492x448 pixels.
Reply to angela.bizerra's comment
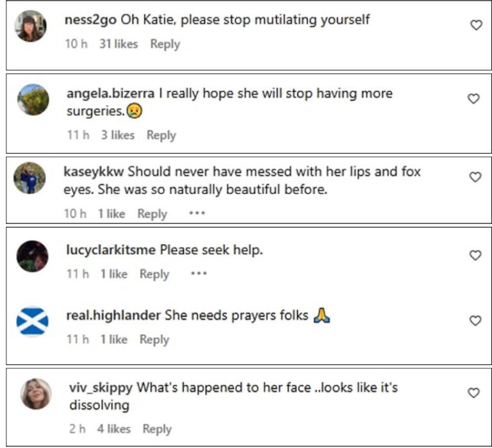[161, 136]
